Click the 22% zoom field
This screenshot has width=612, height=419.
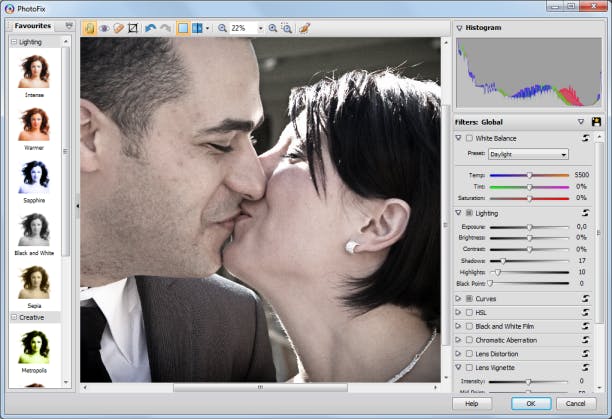click(x=243, y=28)
